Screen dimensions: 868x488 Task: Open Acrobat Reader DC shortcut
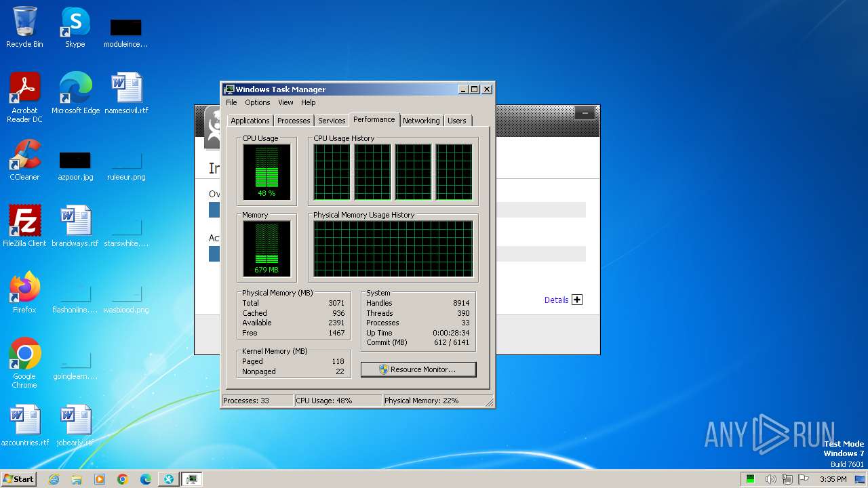(24, 98)
